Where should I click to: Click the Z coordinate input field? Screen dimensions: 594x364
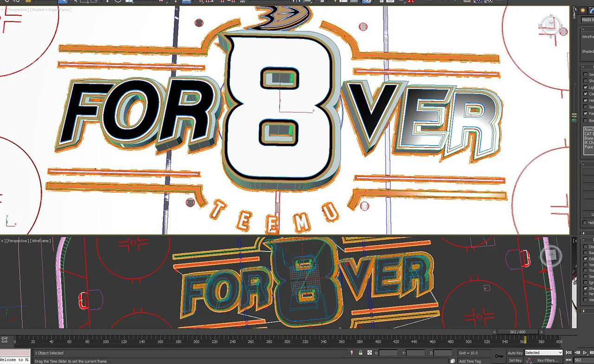click(x=443, y=353)
